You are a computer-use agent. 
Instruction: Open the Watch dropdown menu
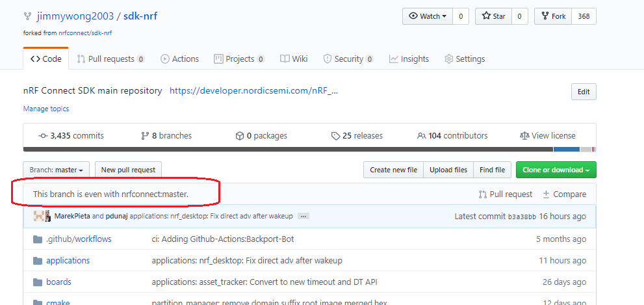pos(427,16)
